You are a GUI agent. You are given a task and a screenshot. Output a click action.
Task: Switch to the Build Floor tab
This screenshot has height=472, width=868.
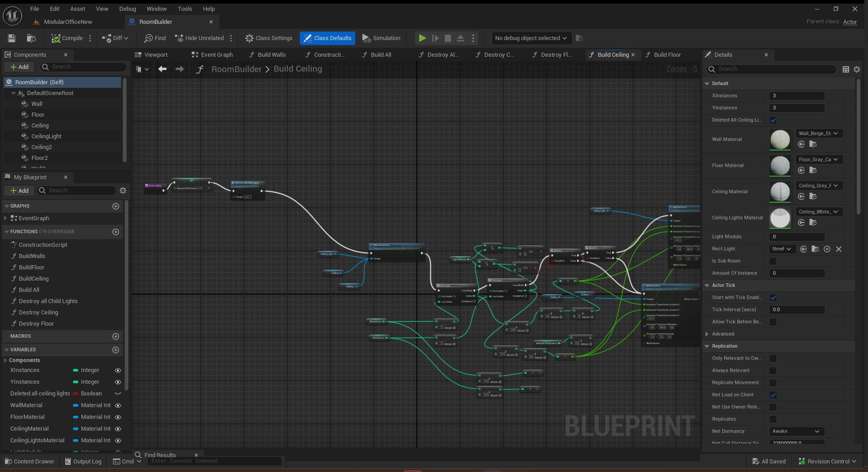(667, 55)
